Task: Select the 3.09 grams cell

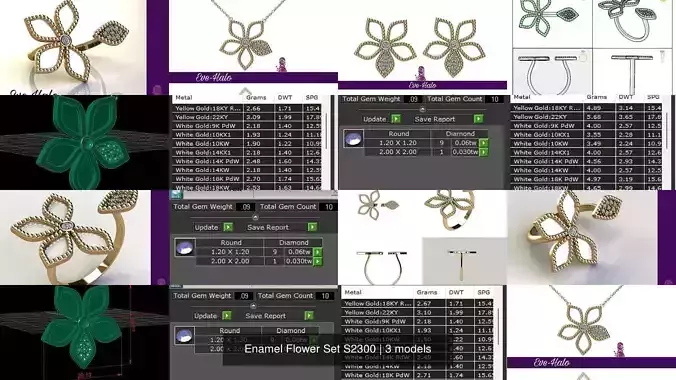Action: tap(259, 117)
